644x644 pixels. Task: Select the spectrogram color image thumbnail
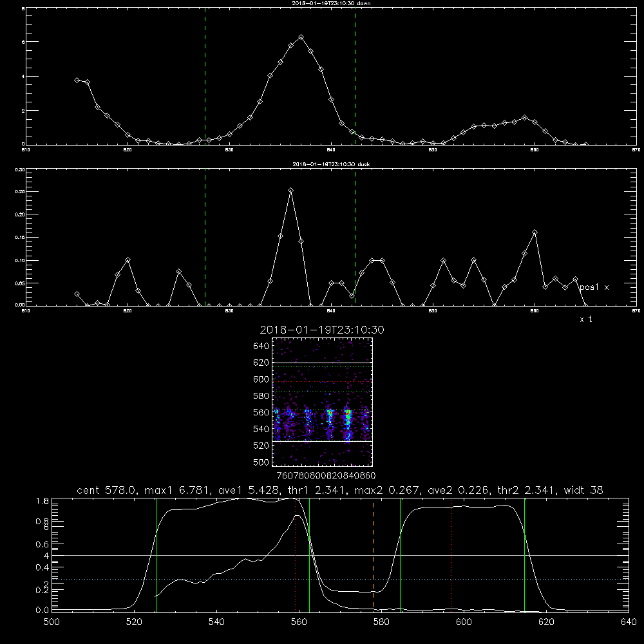[x=322, y=402]
